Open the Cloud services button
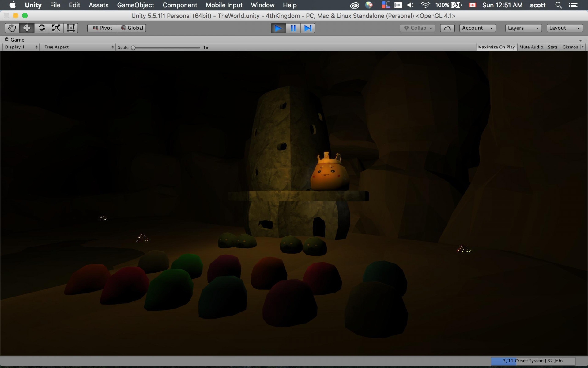This screenshot has height=368, width=588. coord(447,28)
